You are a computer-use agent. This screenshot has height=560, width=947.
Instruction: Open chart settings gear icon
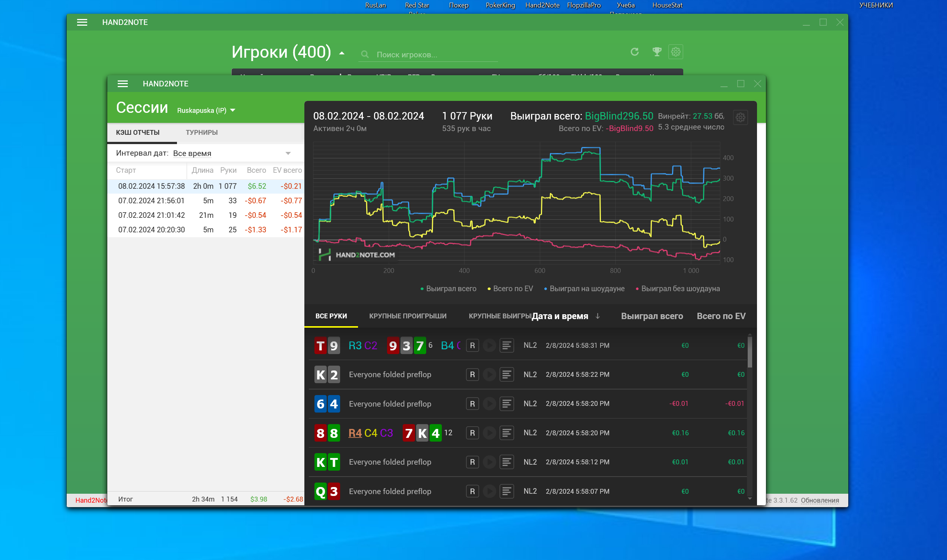740,117
